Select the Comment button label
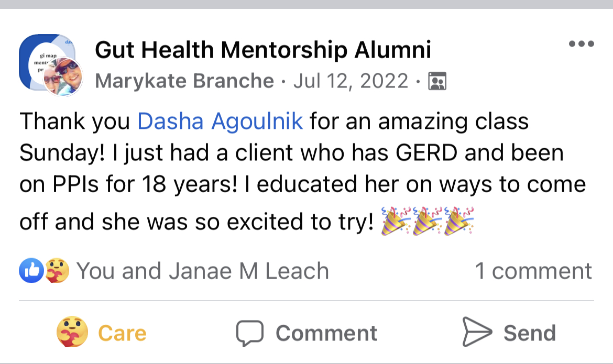Viewport: 613px width, 364px height. [x=326, y=333]
